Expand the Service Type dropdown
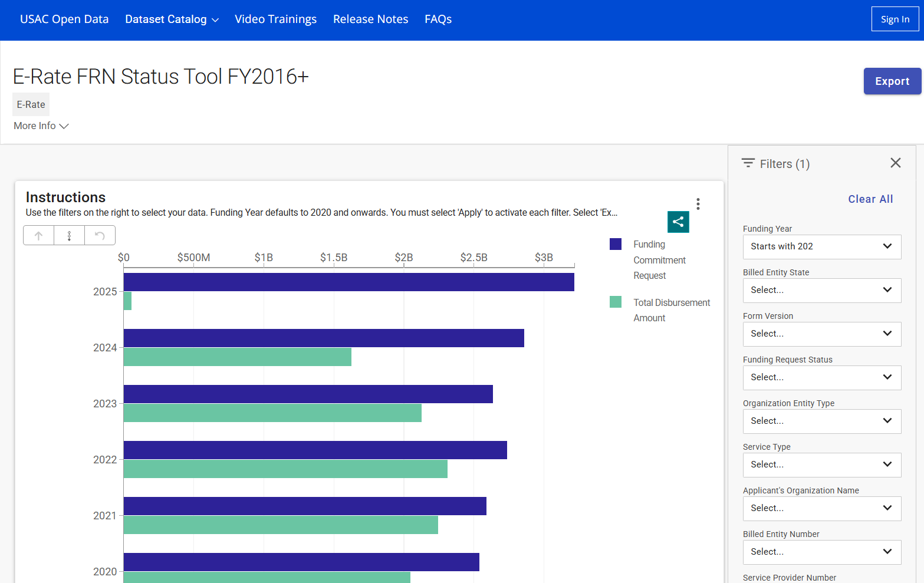Viewport: 924px width, 583px height. (x=821, y=465)
